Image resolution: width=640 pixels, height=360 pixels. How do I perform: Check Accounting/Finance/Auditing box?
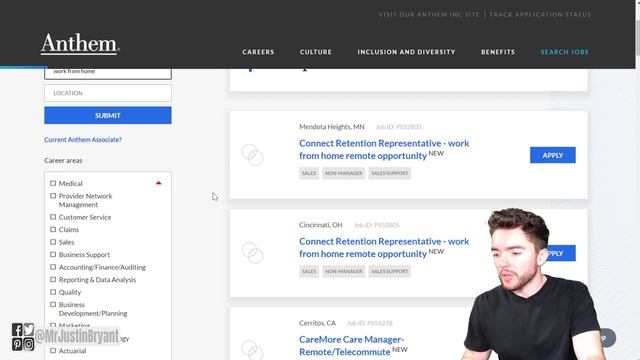pyautogui.click(x=53, y=267)
